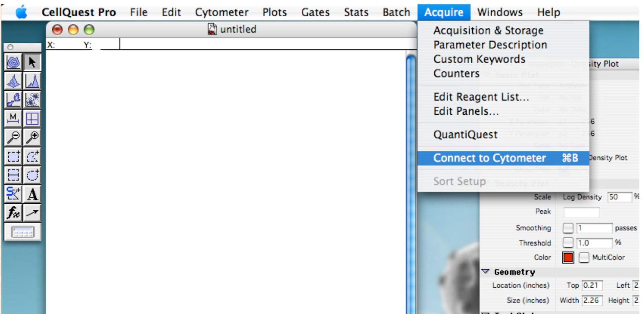This screenshot has width=644, height=314.
Task: Open the expression editor fx tool
Action: tap(14, 213)
